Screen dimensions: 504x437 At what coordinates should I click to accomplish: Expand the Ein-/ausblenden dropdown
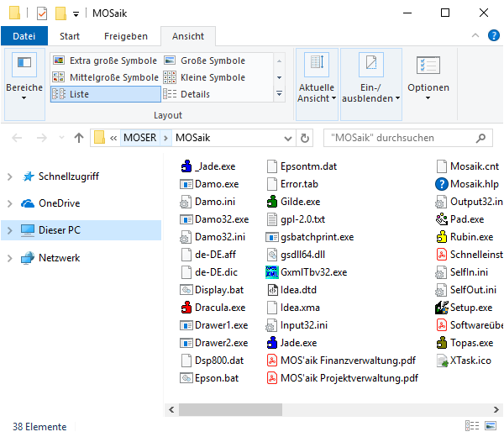[x=370, y=92]
